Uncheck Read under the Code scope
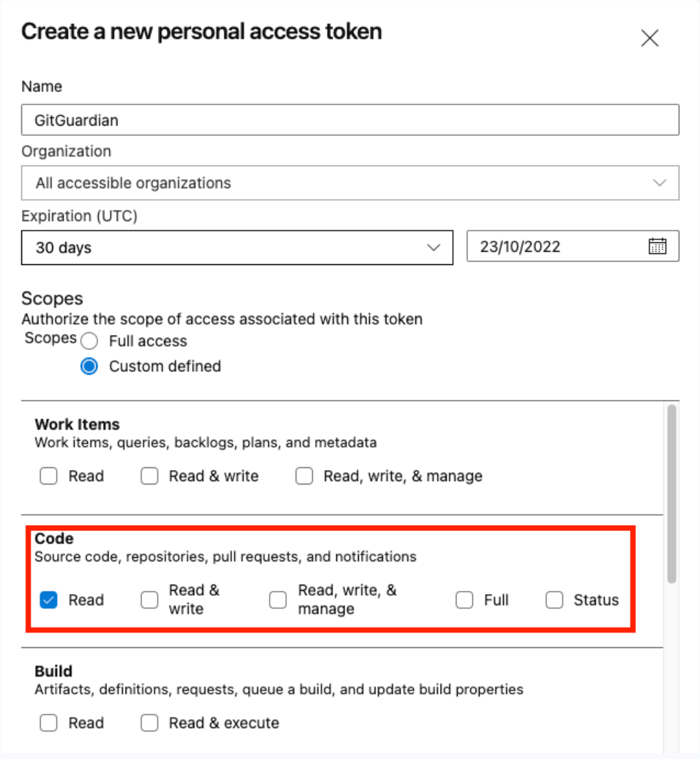The height and width of the screenshot is (759, 700). pyautogui.click(x=48, y=599)
